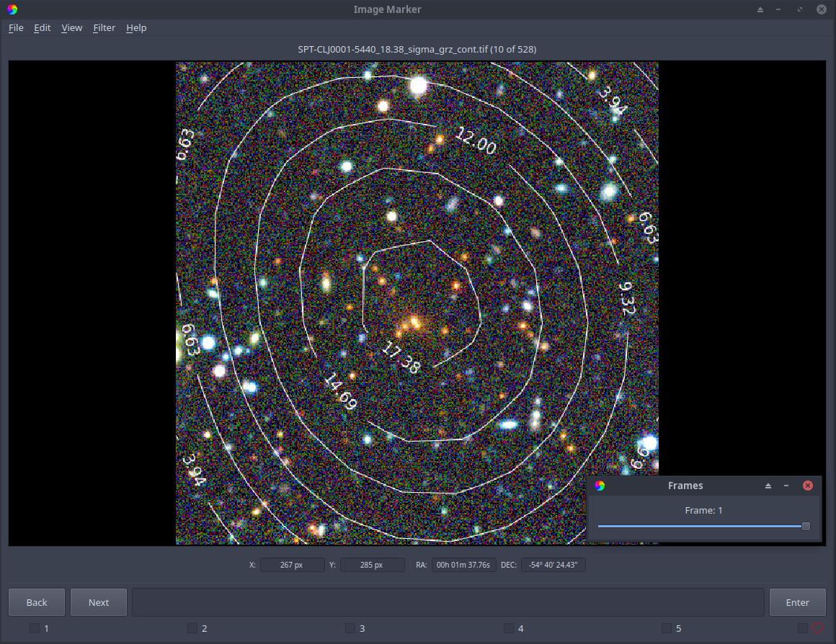Viewport: 836px width, 644px height.
Task: Open the File menu
Action: click(x=16, y=27)
